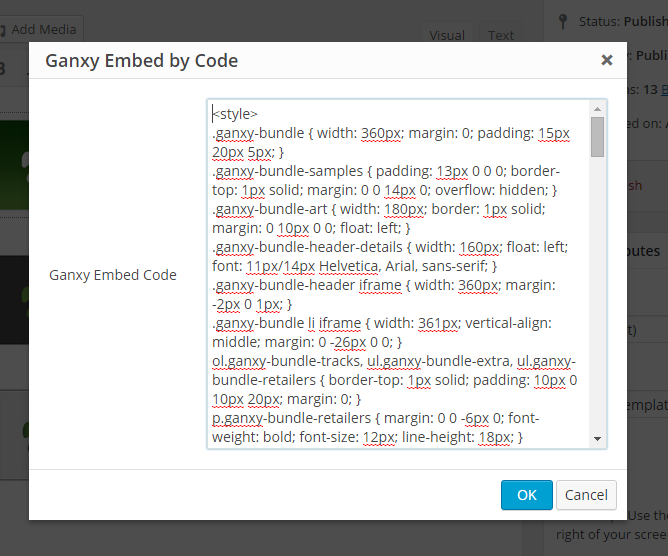Click the embed code scrollbar thumb
Image resolution: width=668 pixels, height=556 pixels.
coord(597,137)
